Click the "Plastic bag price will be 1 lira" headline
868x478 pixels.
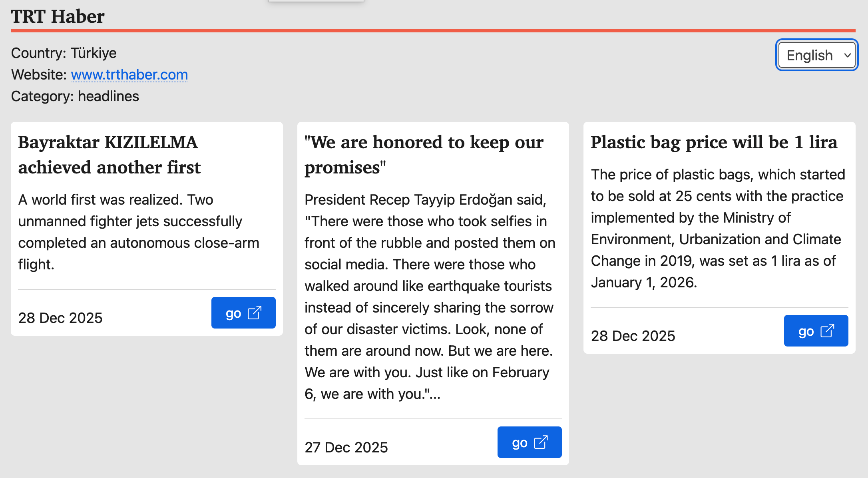(x=714, y=142)
